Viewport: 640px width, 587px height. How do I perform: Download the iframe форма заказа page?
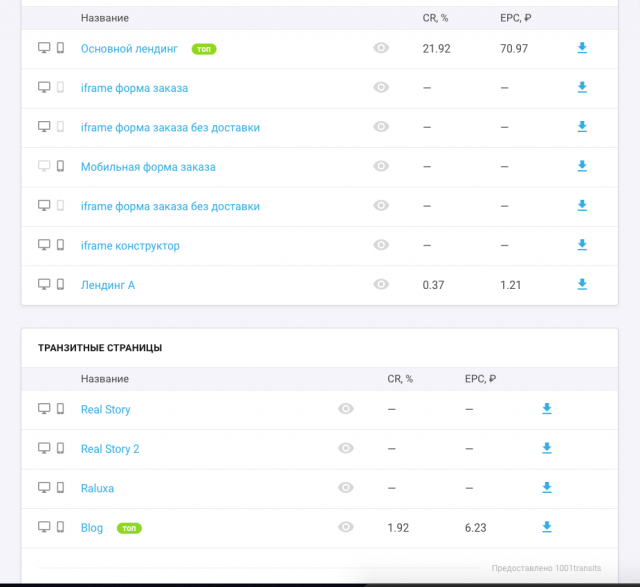tap(582, 87)
